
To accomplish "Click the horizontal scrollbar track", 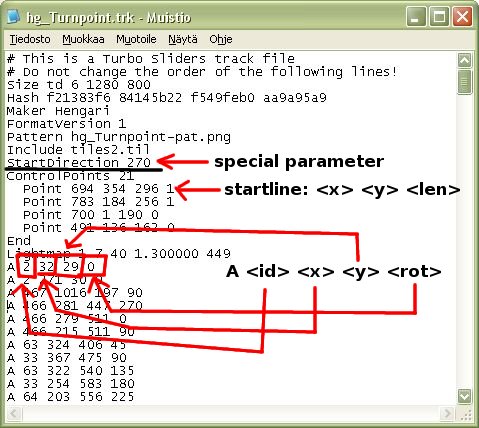I will pyautogui.click(x=230, y=413).
